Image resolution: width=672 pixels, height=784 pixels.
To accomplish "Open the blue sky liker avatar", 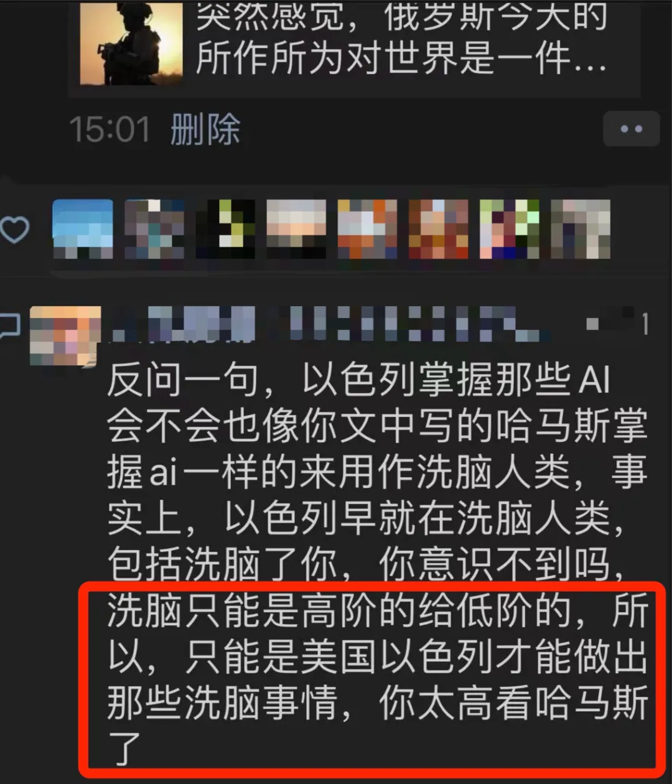I will pyautogui.click(x=83, y=229).
